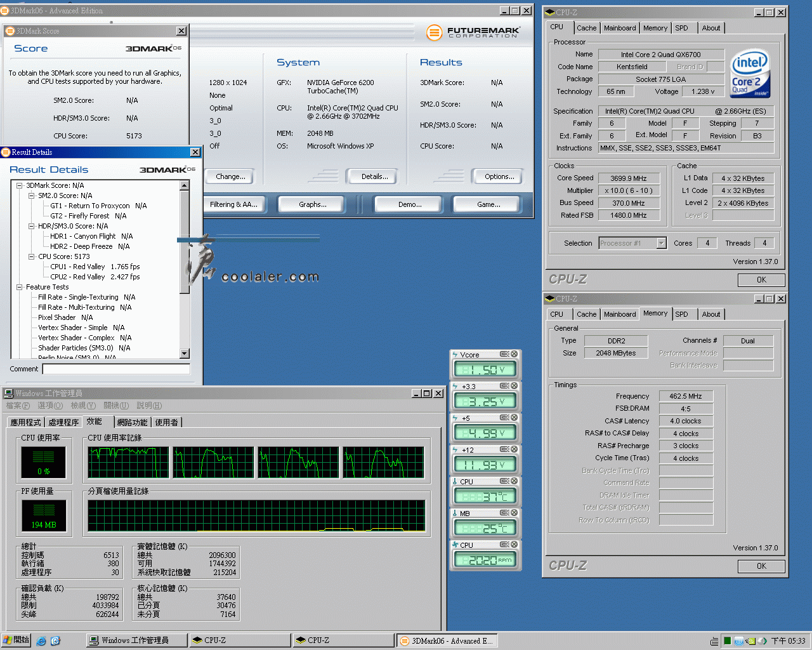Select the HDR2 - Deep Freeze row
Image resolution: width=812 pixels, height=650 pixels.
(x=89, y=246)
